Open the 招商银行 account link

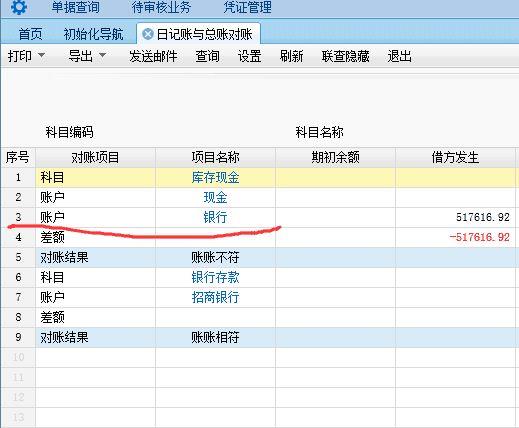click(215, 297)
